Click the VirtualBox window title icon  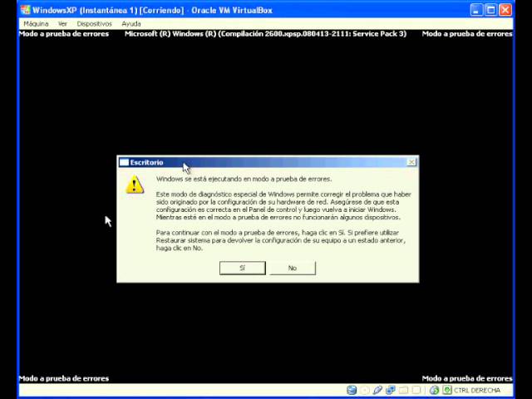coord(26,10)
